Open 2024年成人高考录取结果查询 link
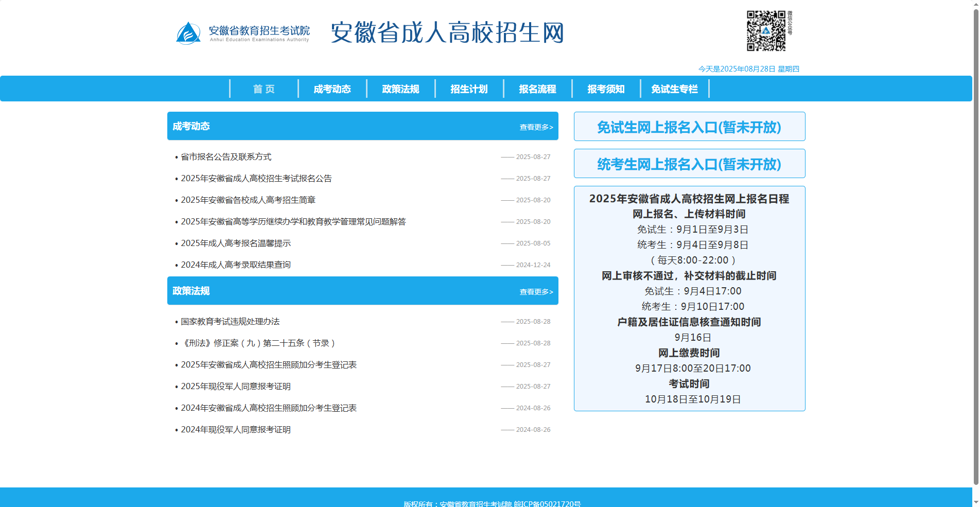This screenshot has height=507, width=980. pos(235,265)
